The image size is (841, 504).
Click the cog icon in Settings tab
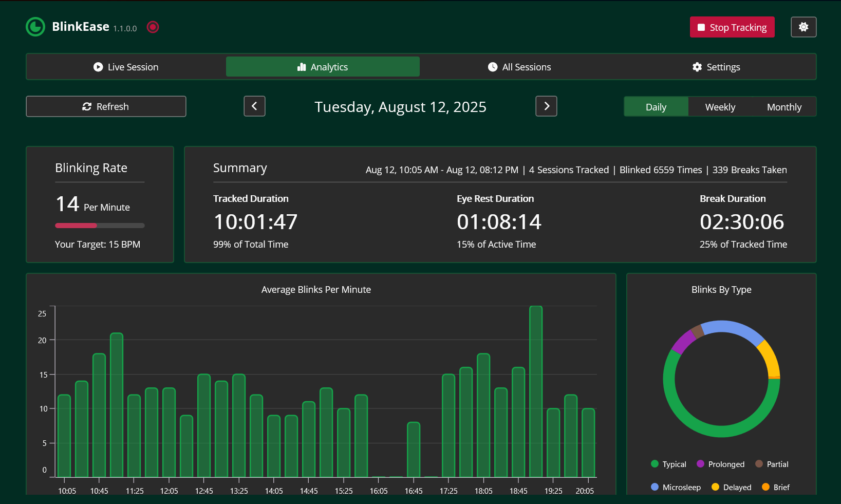pyautogui.click(x=697, y=67)
